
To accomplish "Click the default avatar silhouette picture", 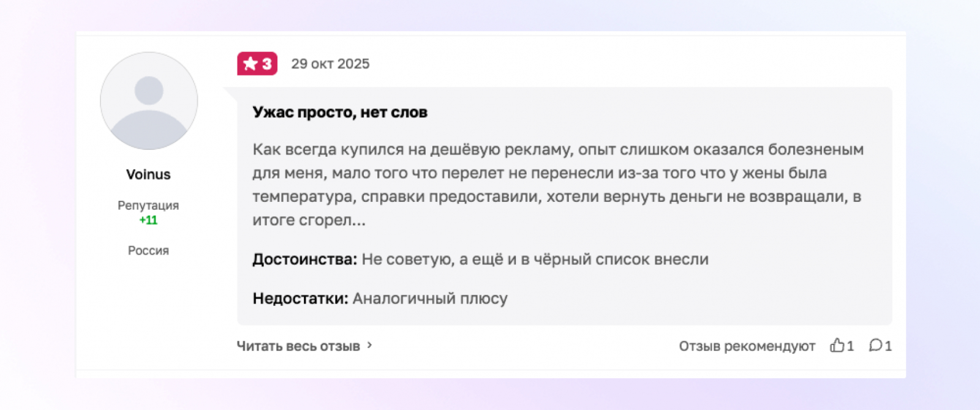I will pyautogui.click(x=149, y=101).
